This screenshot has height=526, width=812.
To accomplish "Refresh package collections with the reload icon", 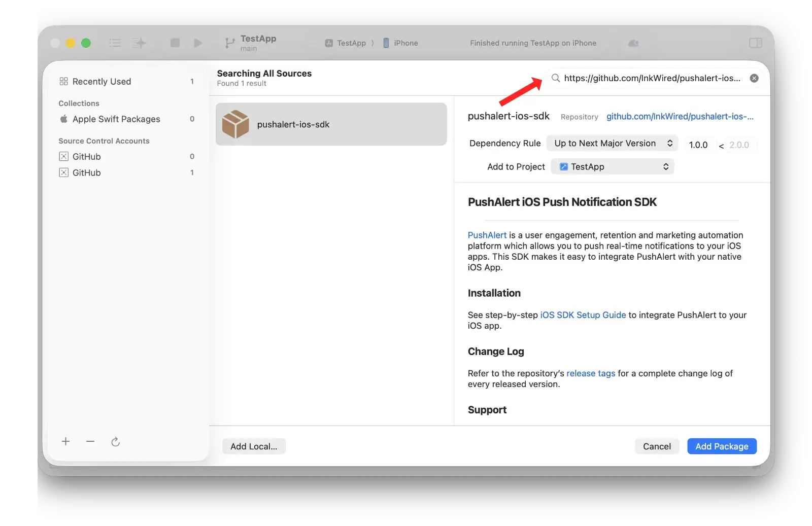I will pos(116,442).
